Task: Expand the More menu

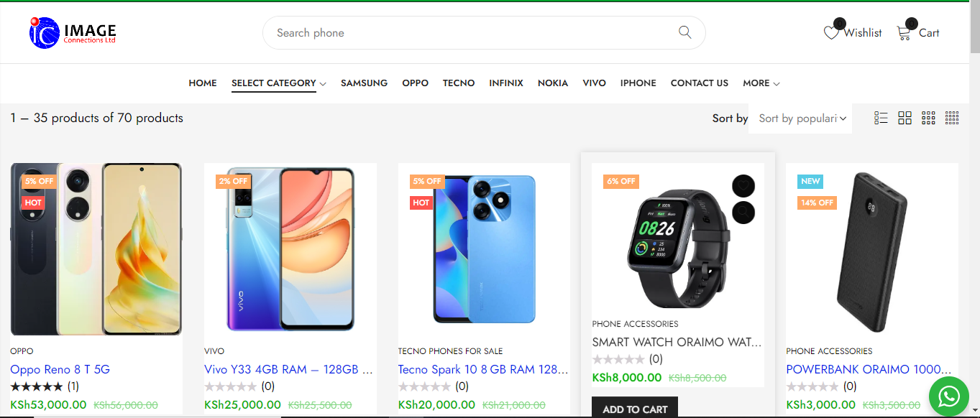Action: click(761, 83)
